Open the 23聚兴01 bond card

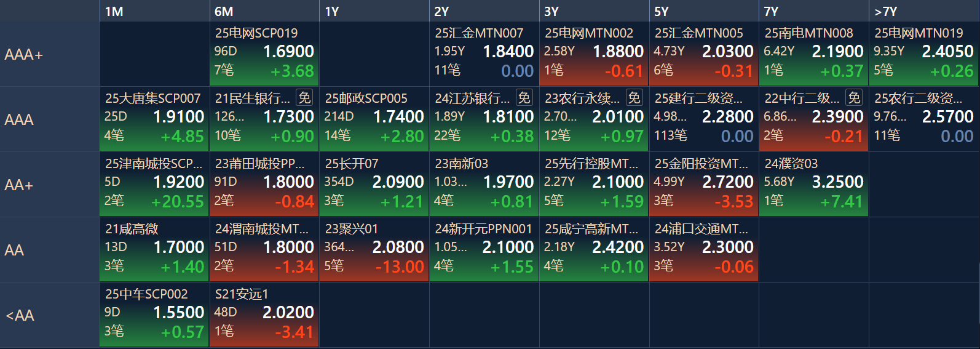(374, 249)
